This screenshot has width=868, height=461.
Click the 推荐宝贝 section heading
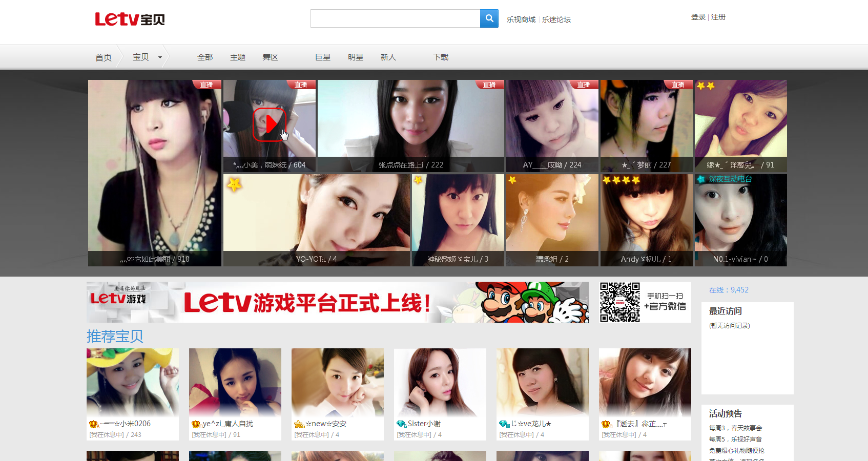coord(115,336)
